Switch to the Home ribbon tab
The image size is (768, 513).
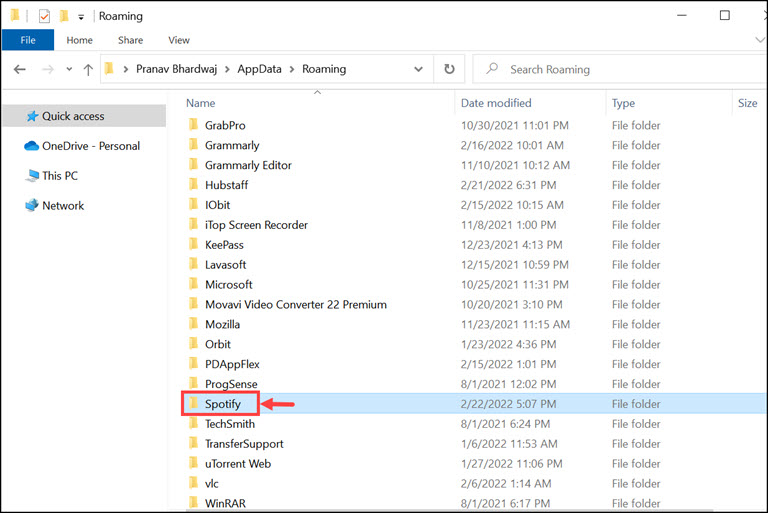pos(79,40)
